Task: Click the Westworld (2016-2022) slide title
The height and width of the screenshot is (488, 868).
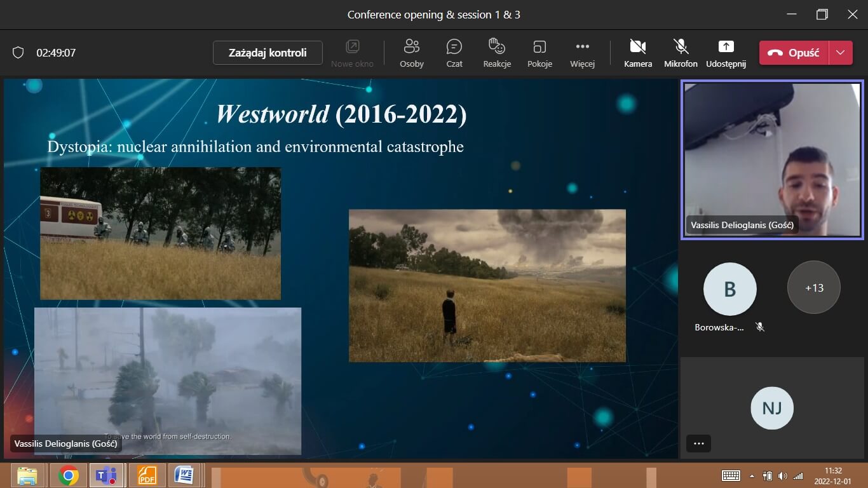Action: [341, 114]
